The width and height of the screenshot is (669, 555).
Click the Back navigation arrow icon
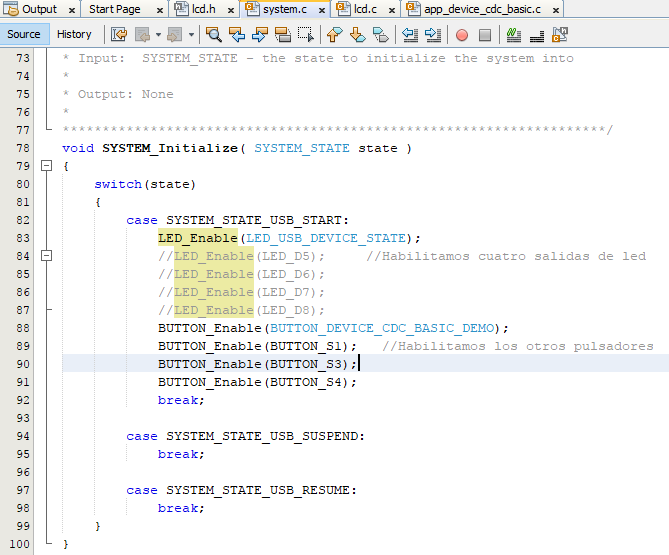(x=143, y=35)
